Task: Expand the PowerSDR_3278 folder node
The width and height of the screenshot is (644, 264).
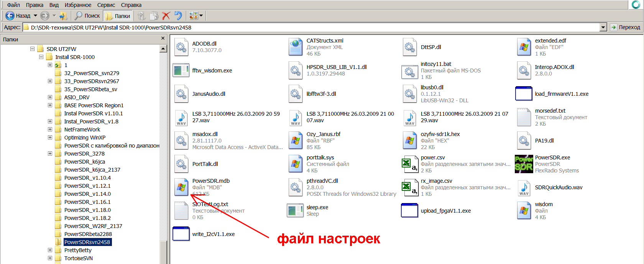Action: tap(50, 154)
